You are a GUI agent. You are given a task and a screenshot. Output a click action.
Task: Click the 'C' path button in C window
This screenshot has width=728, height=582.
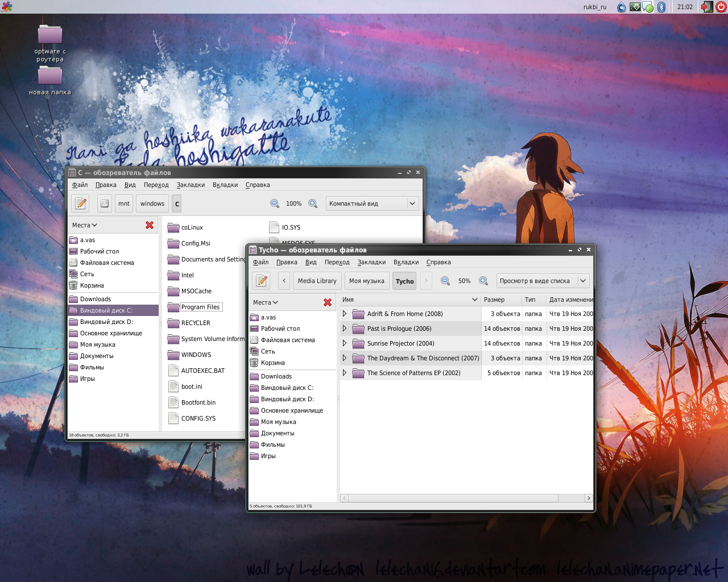pyautogui.click(x=177, y=203)
